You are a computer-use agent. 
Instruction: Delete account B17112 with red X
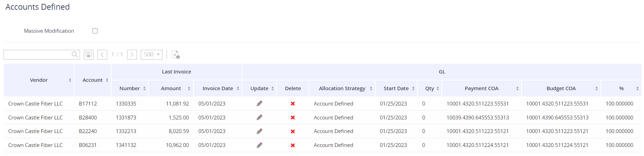pos(293,104)
